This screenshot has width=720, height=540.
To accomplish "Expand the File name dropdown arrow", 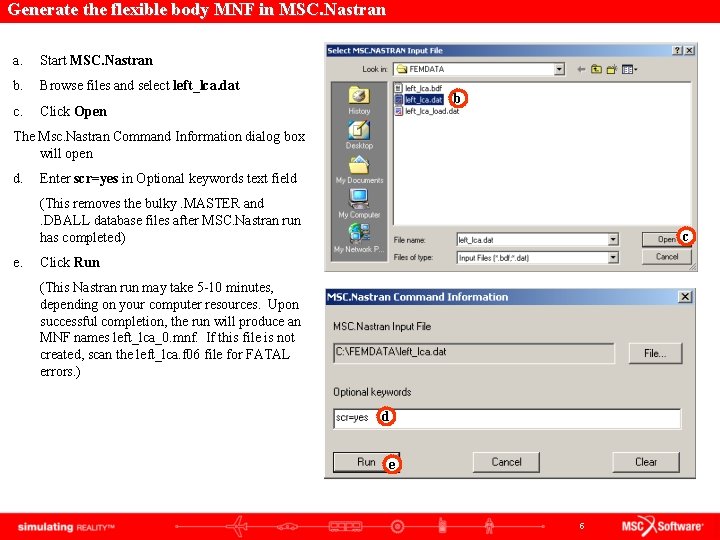I will coord(613,239).
